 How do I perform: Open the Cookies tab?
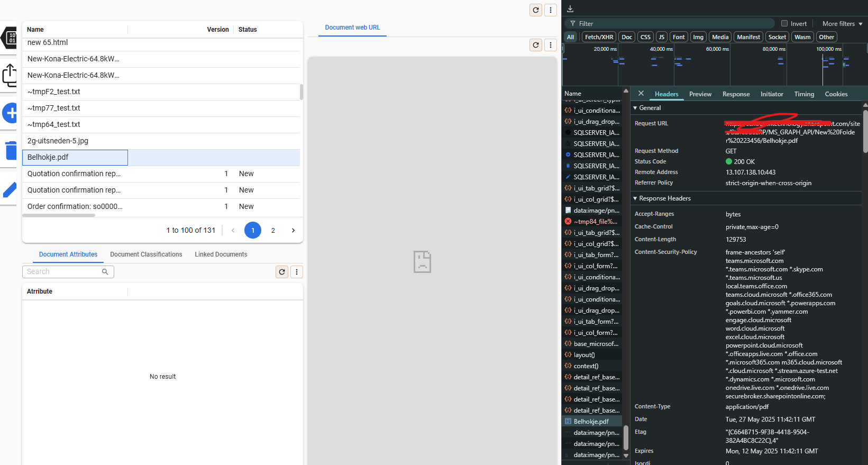tap(836, 94)
